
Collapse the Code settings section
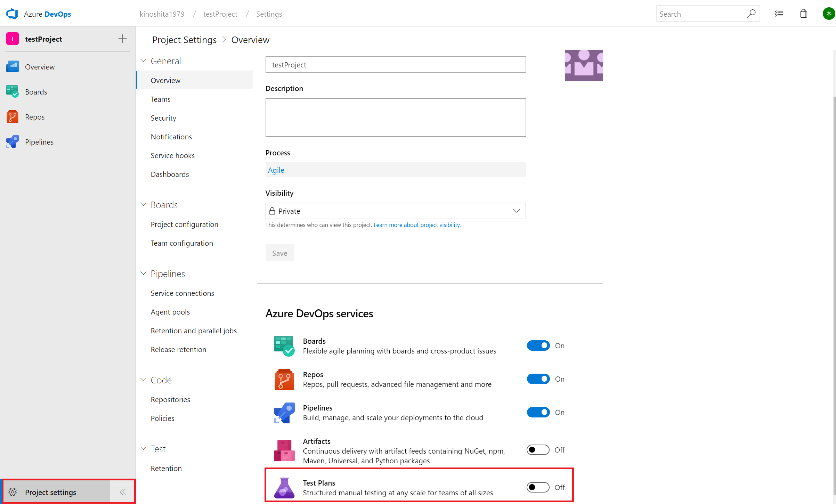coord(144,380)
